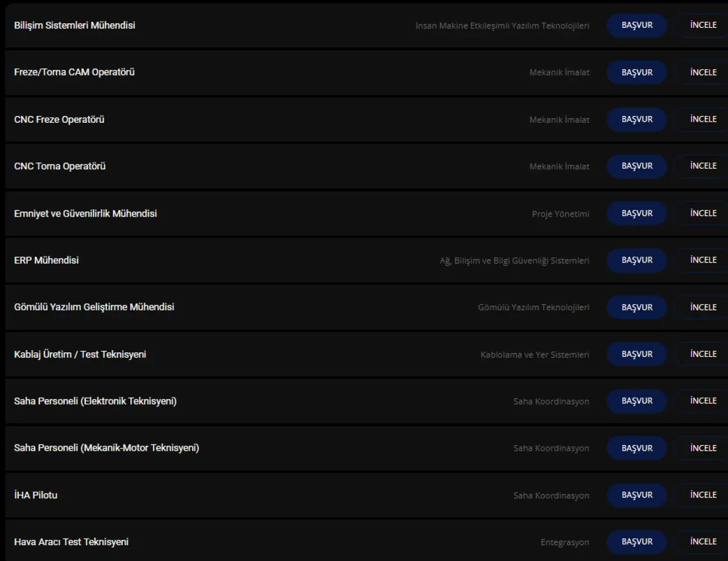Apply for Hava Aracı Test Teknisyeni
This screenshot has height=561, width=728.
click(x=636, y=542)
